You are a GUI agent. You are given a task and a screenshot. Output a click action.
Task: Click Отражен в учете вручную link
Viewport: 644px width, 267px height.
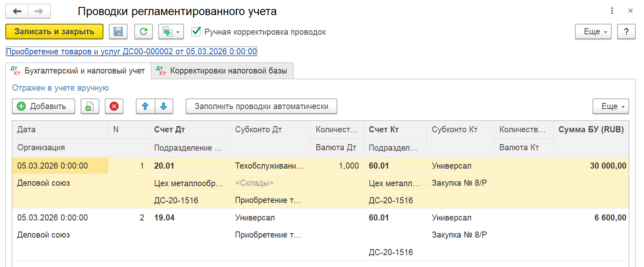61,88
